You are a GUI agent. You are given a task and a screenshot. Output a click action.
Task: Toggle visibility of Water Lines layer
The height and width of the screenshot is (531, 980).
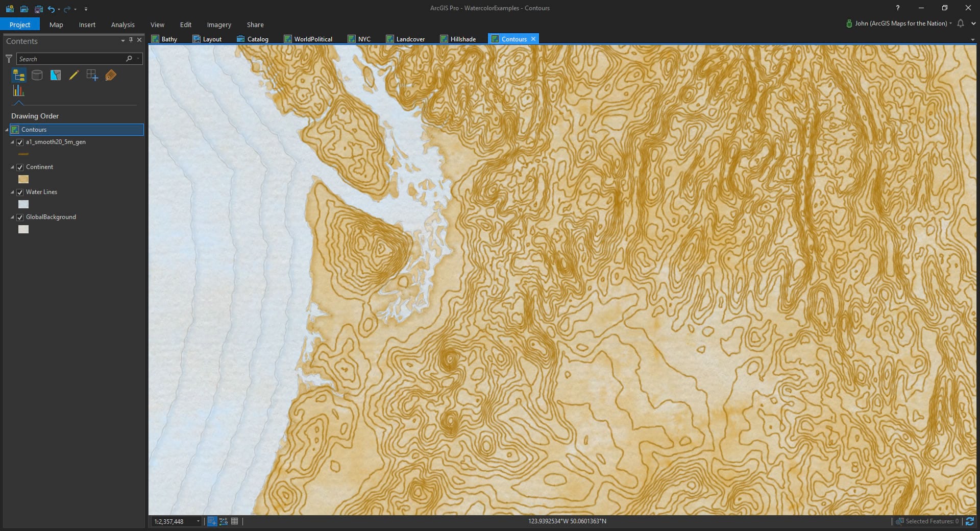[x=20, y=192]
